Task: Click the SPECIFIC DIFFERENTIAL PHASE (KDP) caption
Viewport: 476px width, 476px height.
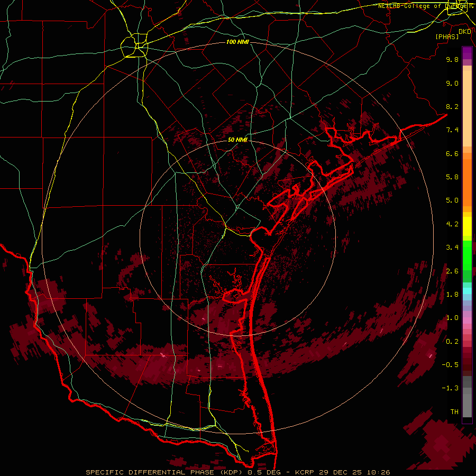Action: 164,472
